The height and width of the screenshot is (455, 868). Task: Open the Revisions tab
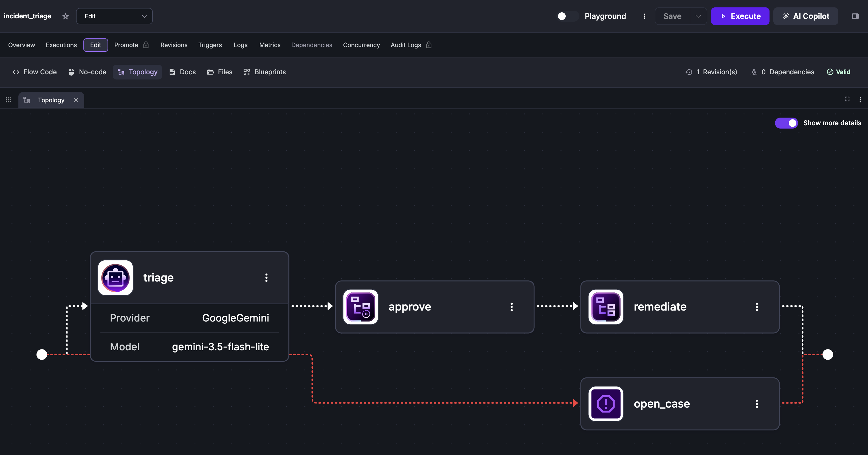(x=174, y=45)
